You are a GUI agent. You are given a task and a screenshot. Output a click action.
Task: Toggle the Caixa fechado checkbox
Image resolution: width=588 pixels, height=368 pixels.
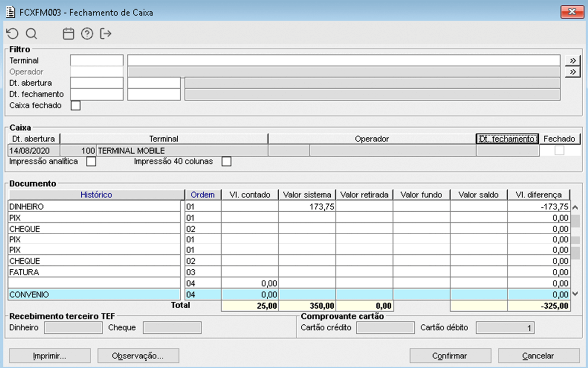coord(76,106)
